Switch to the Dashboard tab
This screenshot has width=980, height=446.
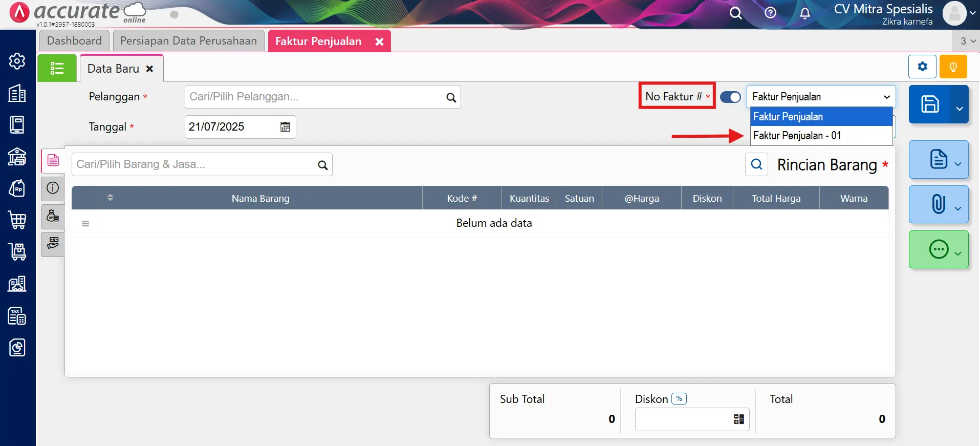[74, 41]
